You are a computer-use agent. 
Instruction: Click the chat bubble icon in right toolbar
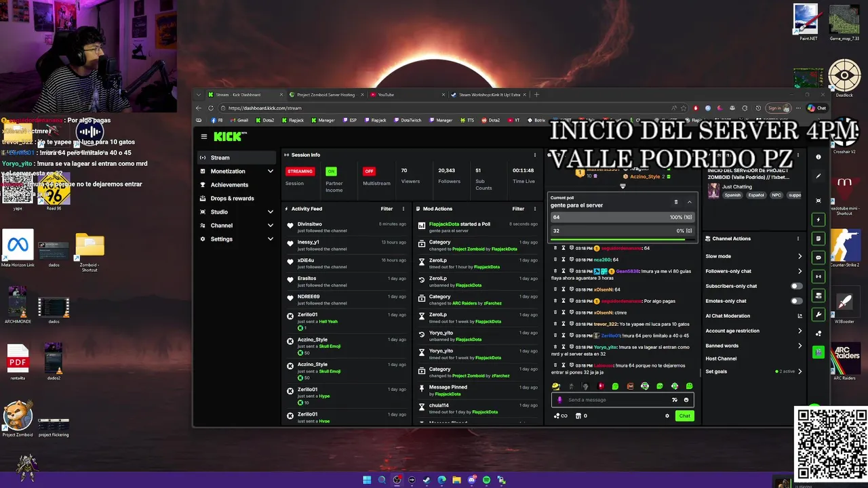click(x=818, y=258)
